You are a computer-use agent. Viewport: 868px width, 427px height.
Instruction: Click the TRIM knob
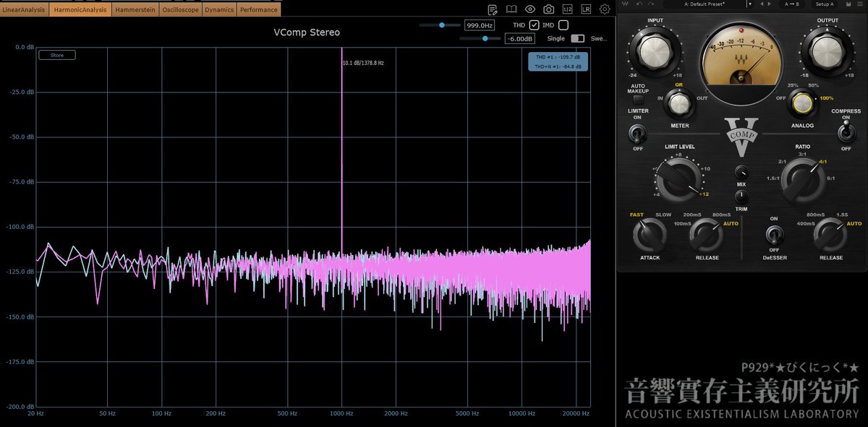tap(741, 196)
